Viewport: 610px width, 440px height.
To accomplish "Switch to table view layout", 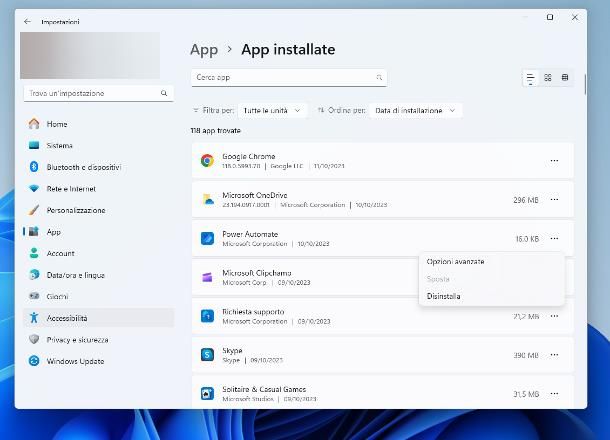I will [565, 77].
